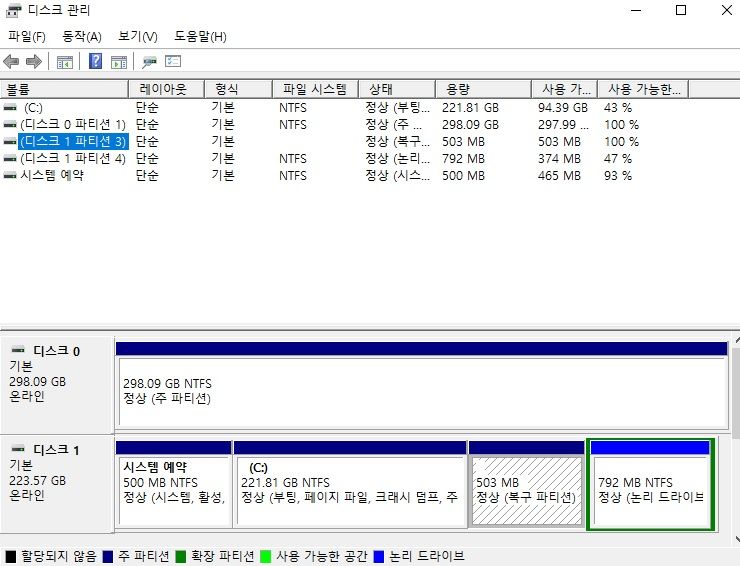Screen dimensions: 740x566
Task: Select the 298.09 GB NTFS partition block
Action: (420, 390)
